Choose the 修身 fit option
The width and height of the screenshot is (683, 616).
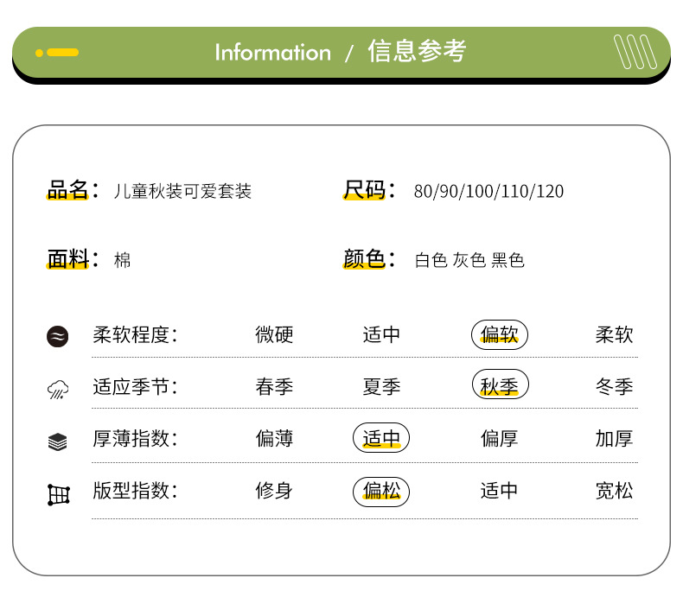pos(274,492)
